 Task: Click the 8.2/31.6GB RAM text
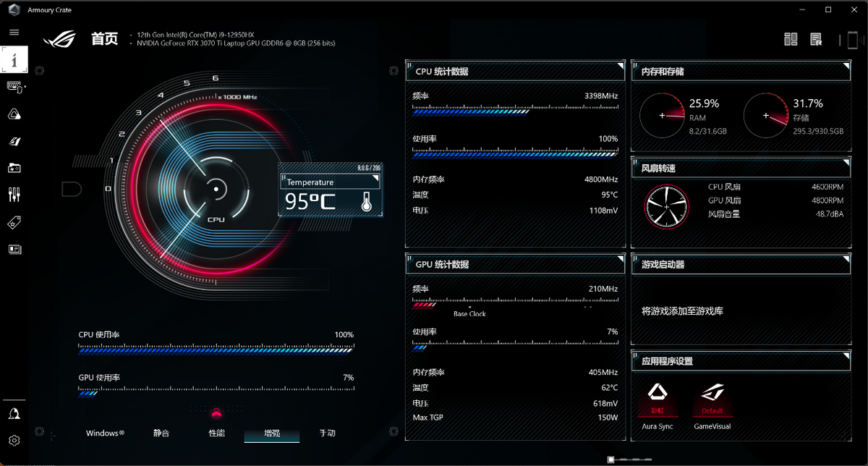pos(708,132)
